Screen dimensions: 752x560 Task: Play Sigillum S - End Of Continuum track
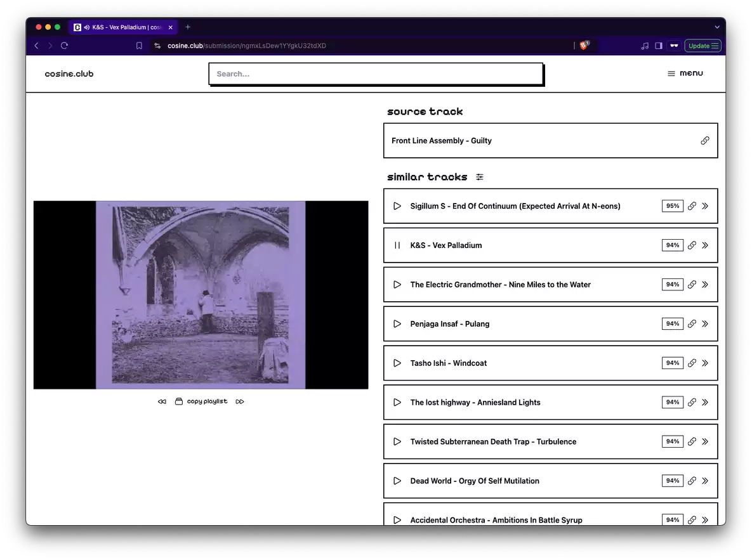(397, 206)
